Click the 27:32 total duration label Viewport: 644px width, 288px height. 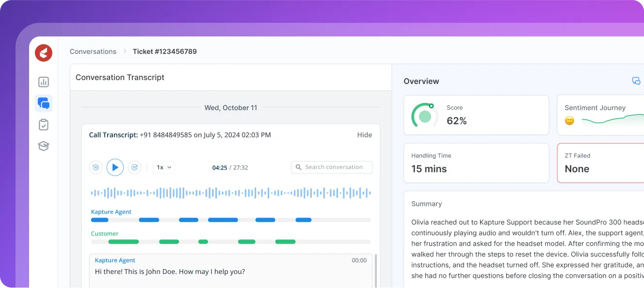tap(241, 168)
